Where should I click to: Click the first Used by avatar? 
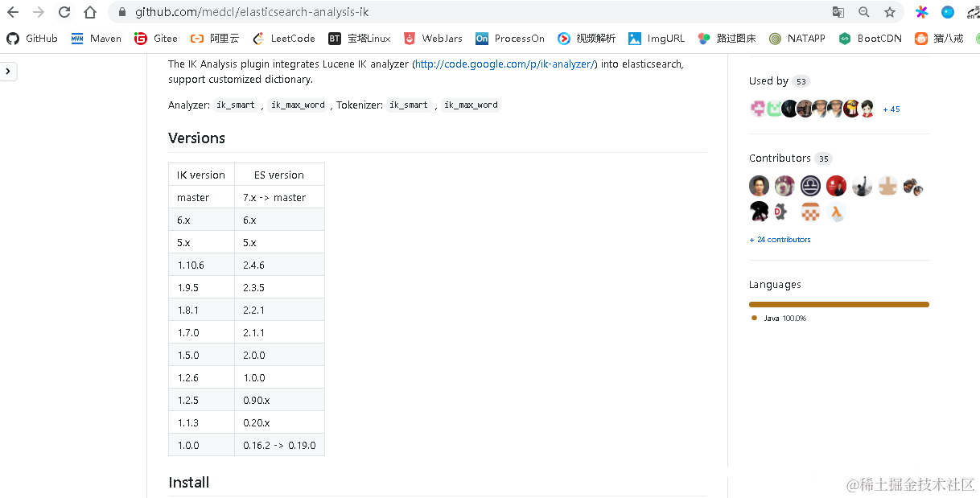pyautogui.click(x=757, y=109)
